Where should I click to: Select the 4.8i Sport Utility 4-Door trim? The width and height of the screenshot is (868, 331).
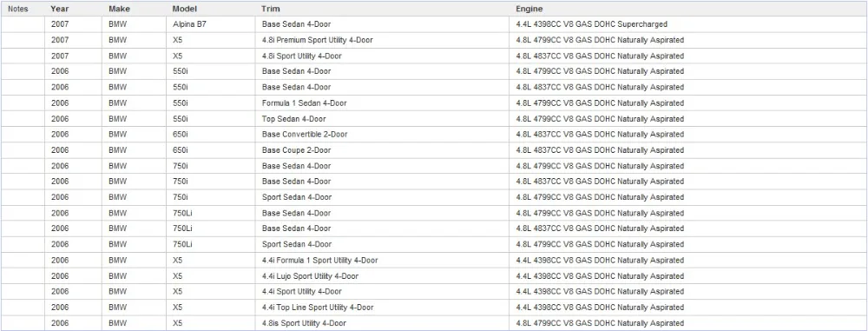pyautogui.click(x=302, y=56)
